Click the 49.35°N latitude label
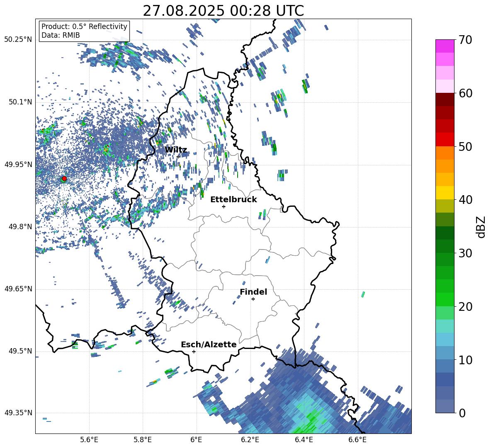491x448 pixels. [18, 413]
